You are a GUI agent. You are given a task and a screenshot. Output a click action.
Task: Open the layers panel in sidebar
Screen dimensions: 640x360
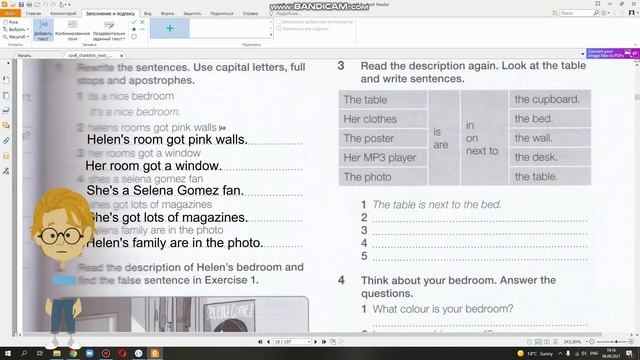(6, 110)
